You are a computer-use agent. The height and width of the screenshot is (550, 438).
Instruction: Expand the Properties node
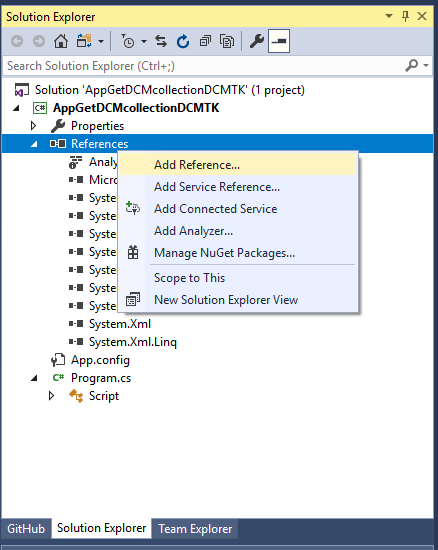tap(34, 126)
